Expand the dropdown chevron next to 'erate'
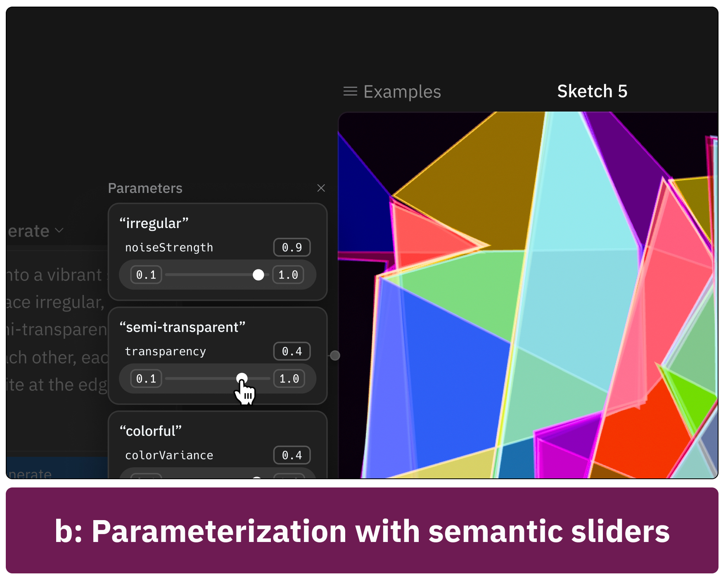The image size is (728, 580). (59, 230)
